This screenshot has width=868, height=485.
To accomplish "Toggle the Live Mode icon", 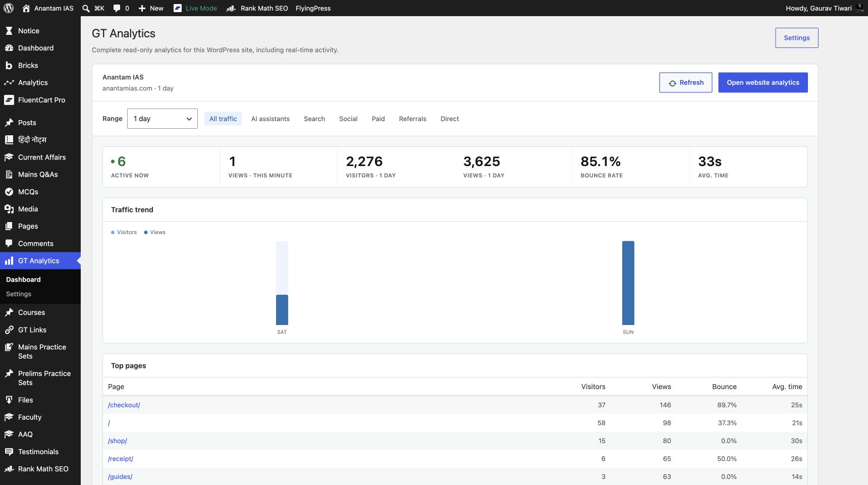I will point(178,8).
